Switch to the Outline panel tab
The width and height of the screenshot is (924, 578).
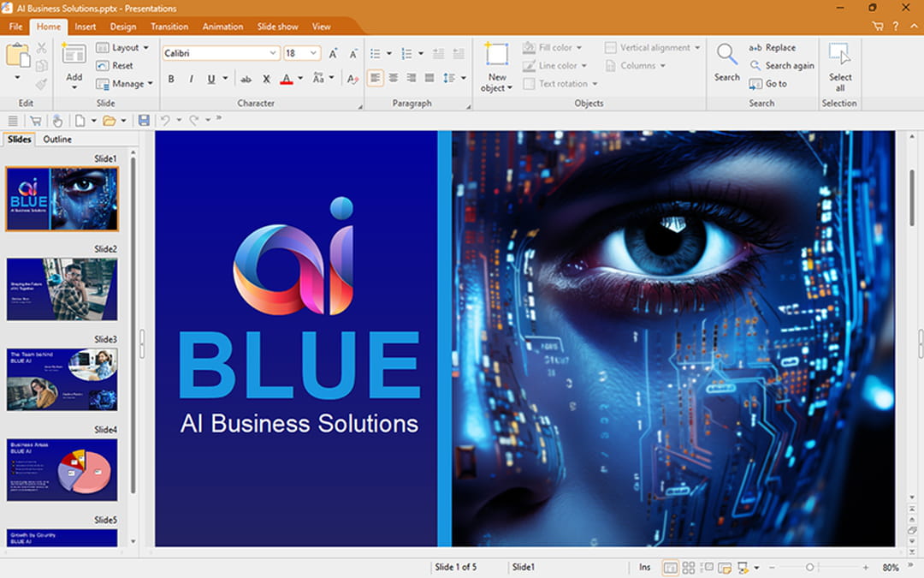[57, 140]
